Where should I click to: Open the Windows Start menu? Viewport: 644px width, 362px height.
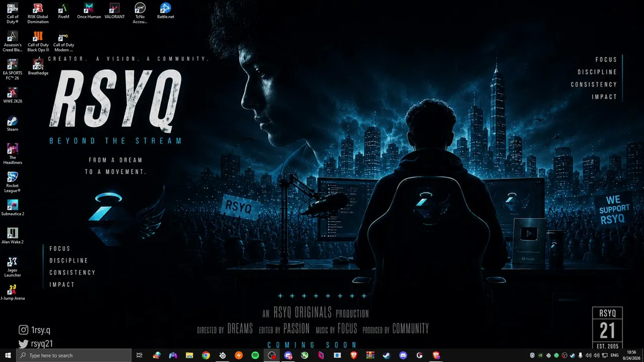(8, 355)
